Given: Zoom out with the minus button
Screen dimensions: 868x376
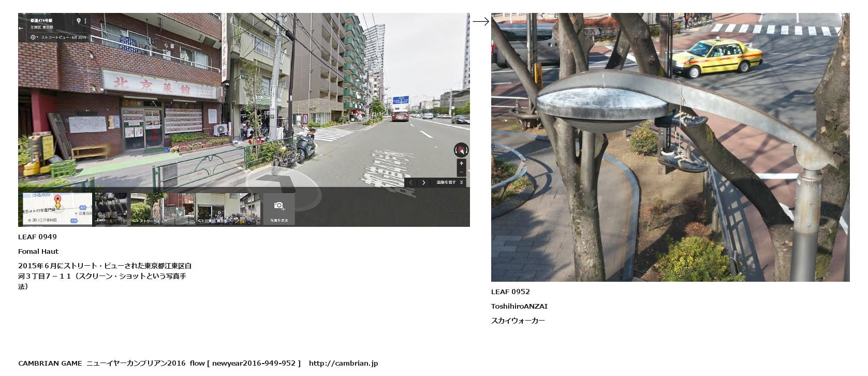Looking at the screenshot, I should coord(461,172).
